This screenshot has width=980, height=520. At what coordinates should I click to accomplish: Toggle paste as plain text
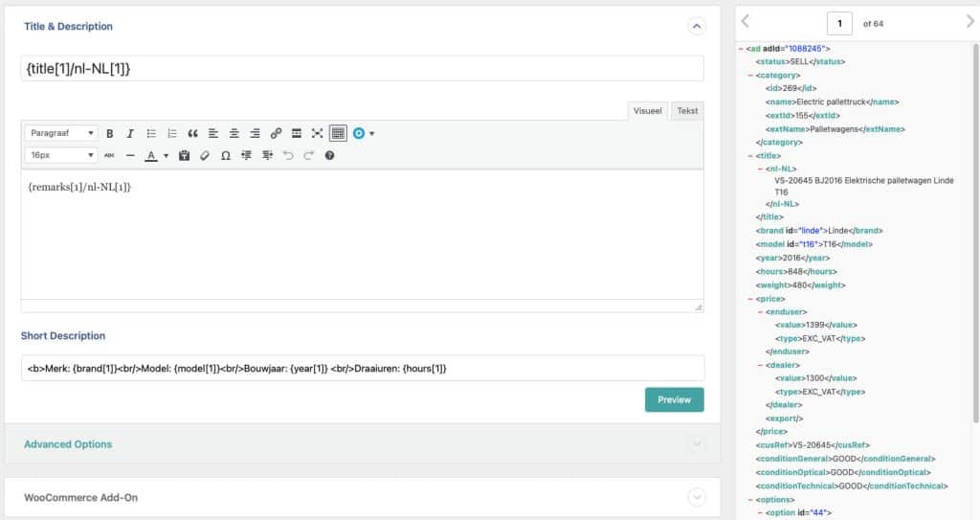[x=184, y=155]
